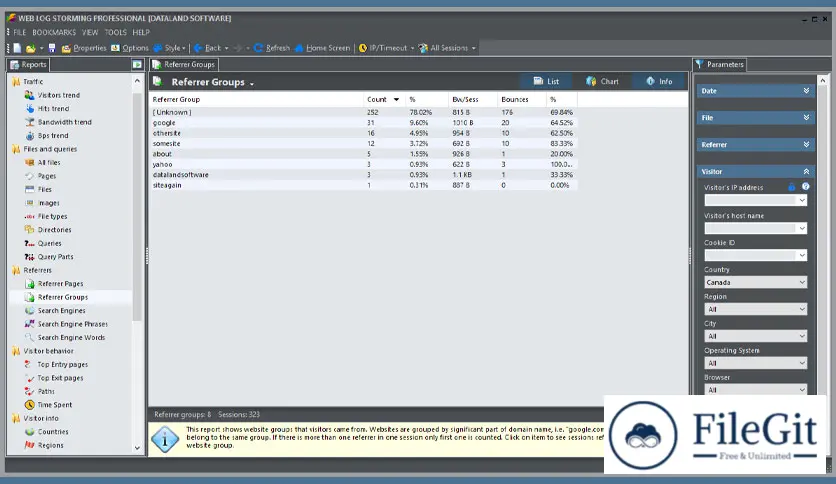Go Back using the toolbar arrow

(x=207, y=48)
